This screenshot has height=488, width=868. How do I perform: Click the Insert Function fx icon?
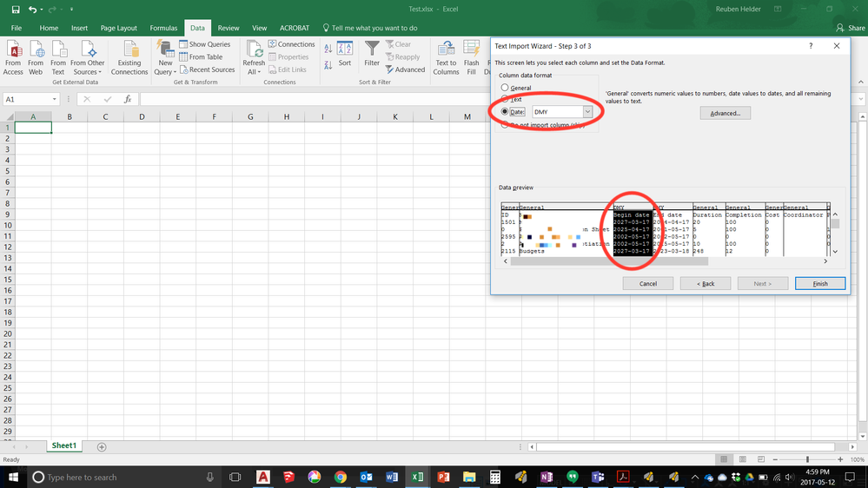click(x=128, y=99)
